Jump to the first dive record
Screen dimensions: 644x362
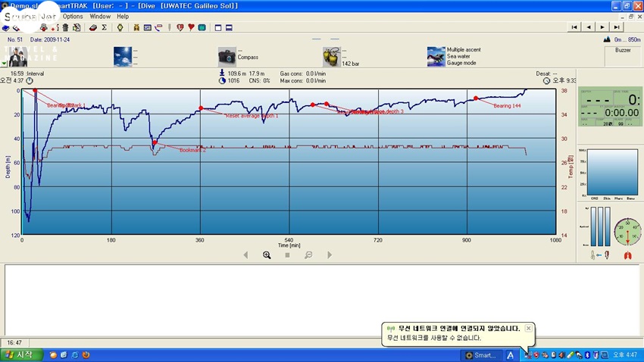[x=575, y=27]
